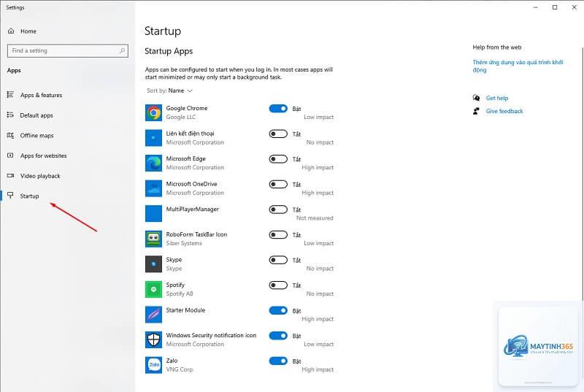Screen dimensions: 584x392
Task: Click the Microsoft Edge app icon
Action: pos(153,164)
